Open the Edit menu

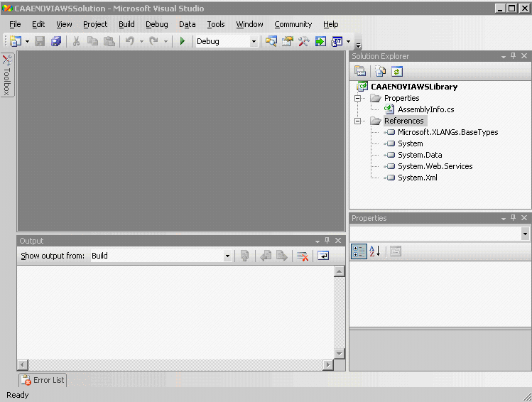click(38, 24)
